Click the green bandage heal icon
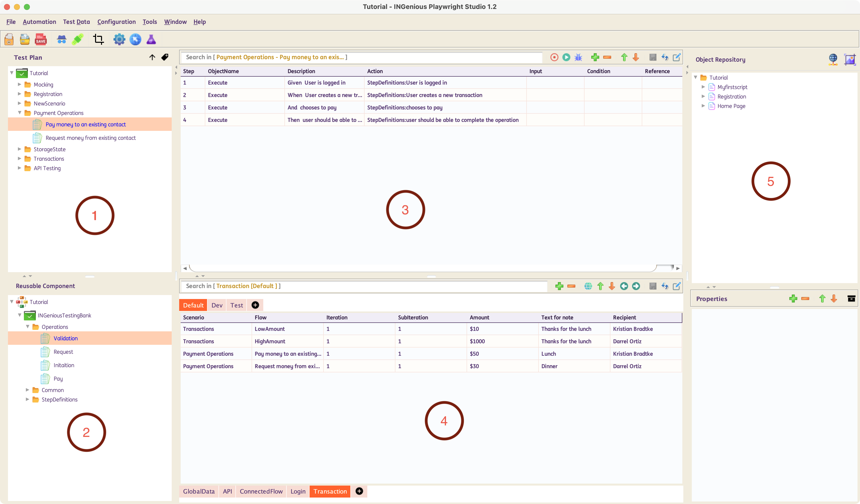This screenshot has height=504, width=860. (x=78, y=39)
